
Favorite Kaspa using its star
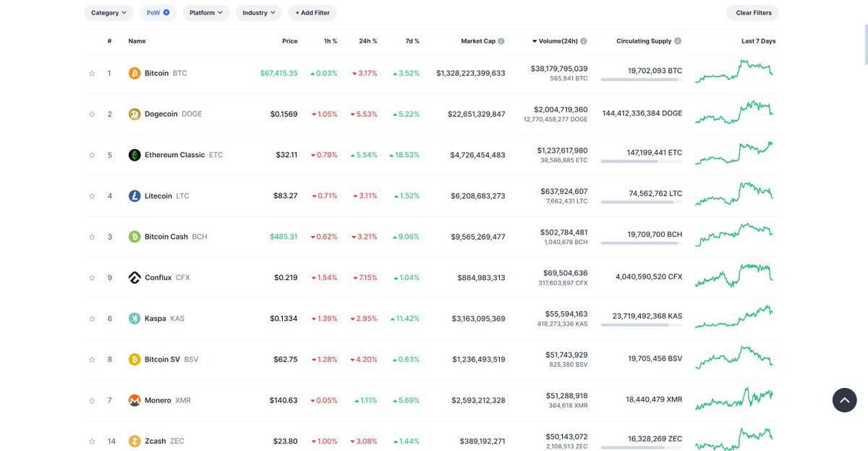(x=92, y=319)
